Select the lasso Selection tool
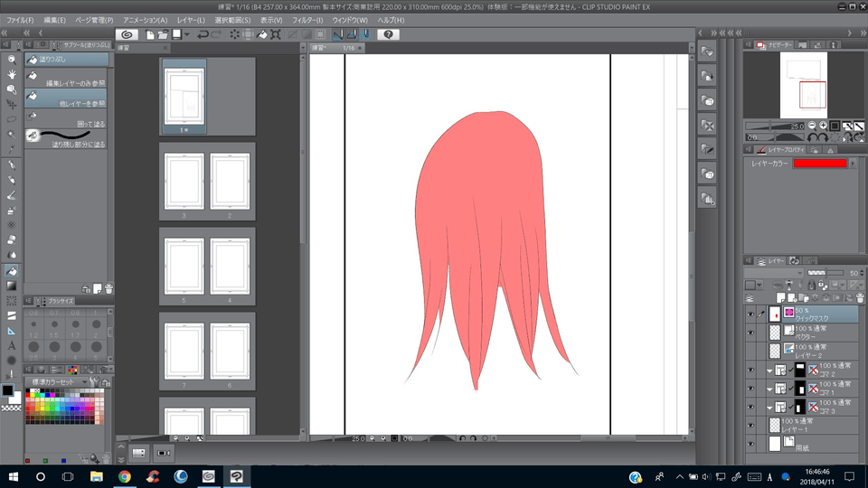 pyautogui.click(x=11, y=119)
